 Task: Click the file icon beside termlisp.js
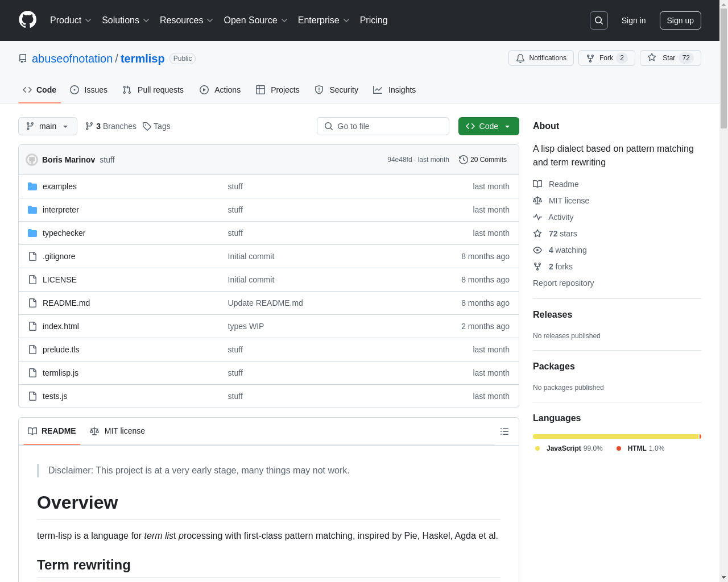coord(32,373)
